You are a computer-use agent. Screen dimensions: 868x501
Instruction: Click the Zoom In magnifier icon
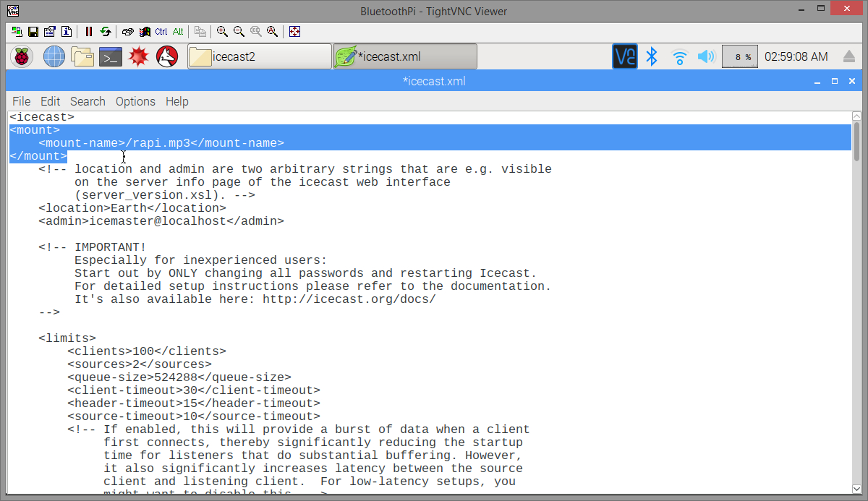click(223, 32)
